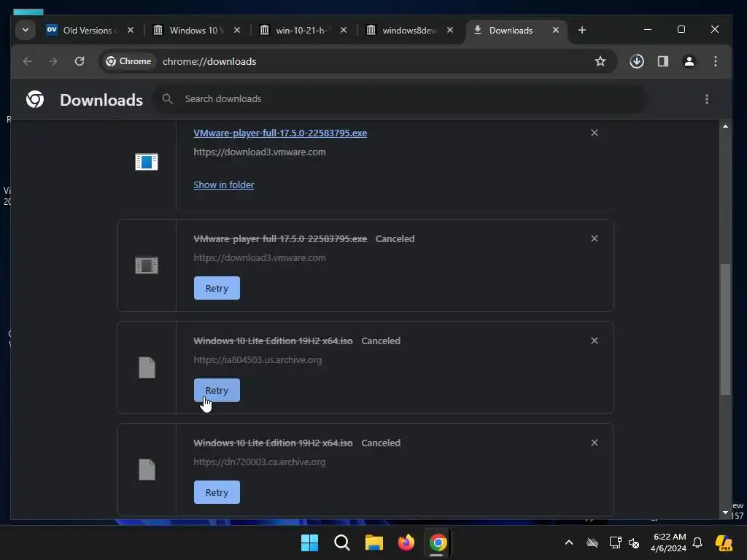The height and width of the screenshot is (560, 747).
Task: Open the clock showing 6:22 AM
Action: [x=668, y=542]
